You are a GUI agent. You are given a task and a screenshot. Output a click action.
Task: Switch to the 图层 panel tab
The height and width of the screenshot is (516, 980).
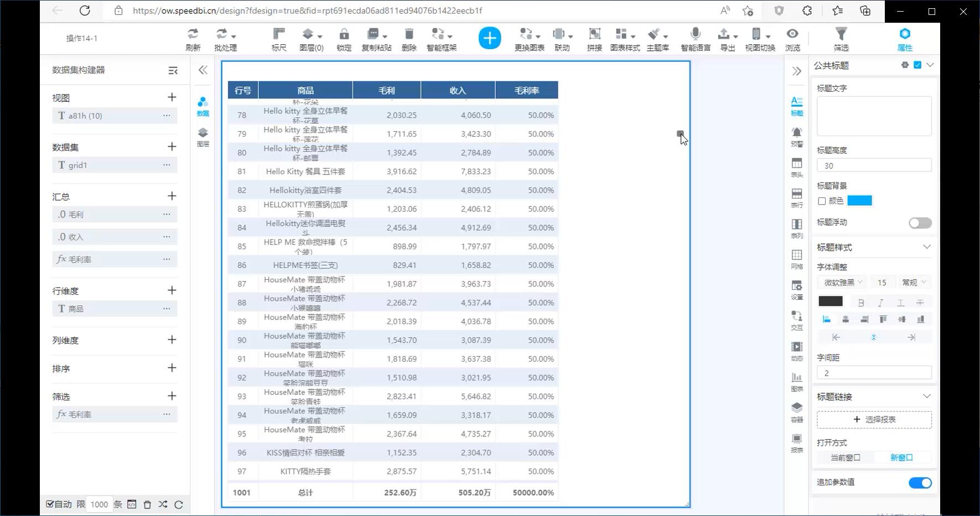coord(203,137)
